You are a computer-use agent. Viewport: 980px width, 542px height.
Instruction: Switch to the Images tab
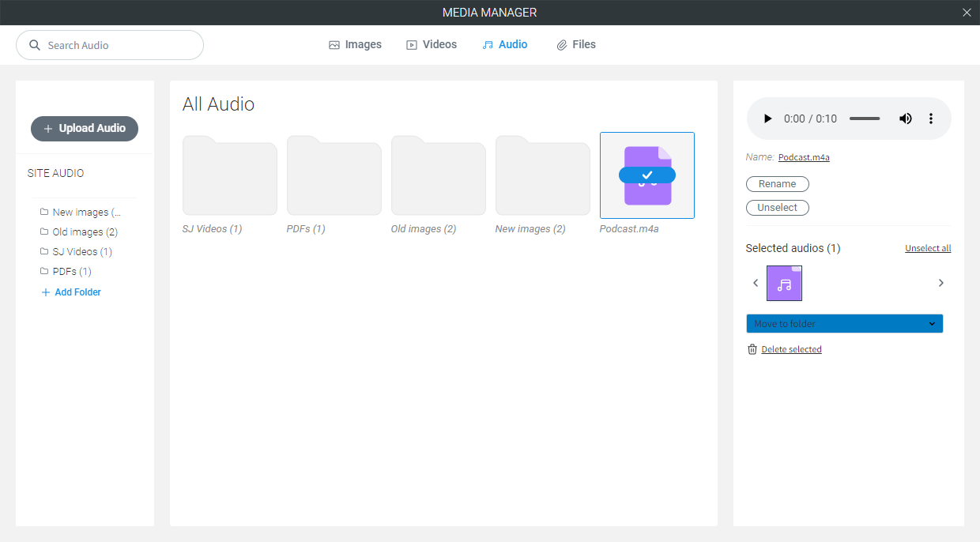(x=355, y=45)
